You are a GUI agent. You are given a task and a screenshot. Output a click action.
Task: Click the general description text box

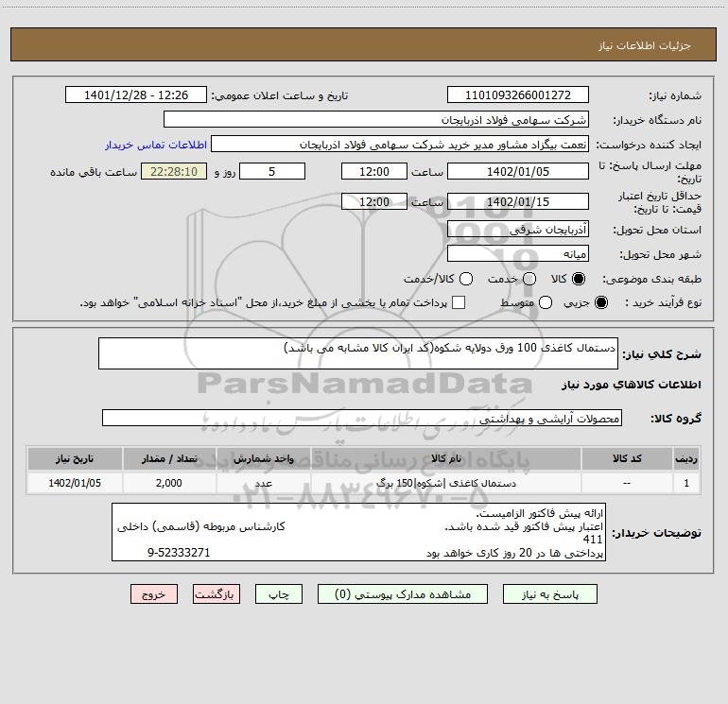tap(358, 353)
